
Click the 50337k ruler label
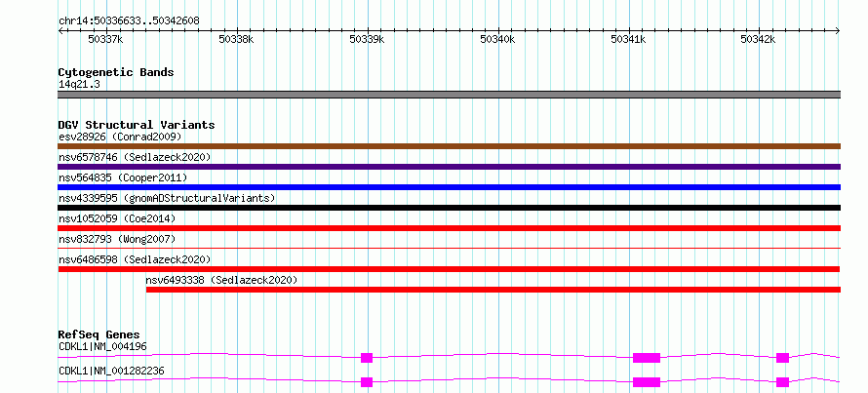[x=105, y=39]
